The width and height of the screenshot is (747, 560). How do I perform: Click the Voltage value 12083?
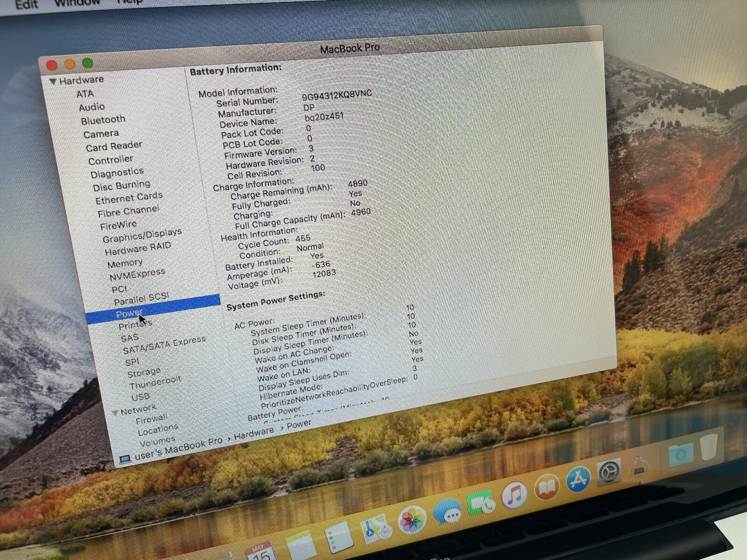324,274
